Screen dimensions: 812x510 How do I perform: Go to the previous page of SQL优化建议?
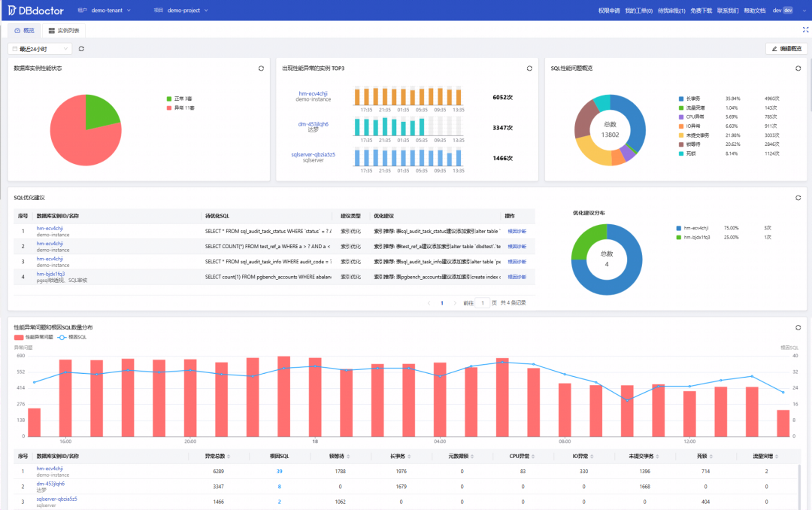429,303
